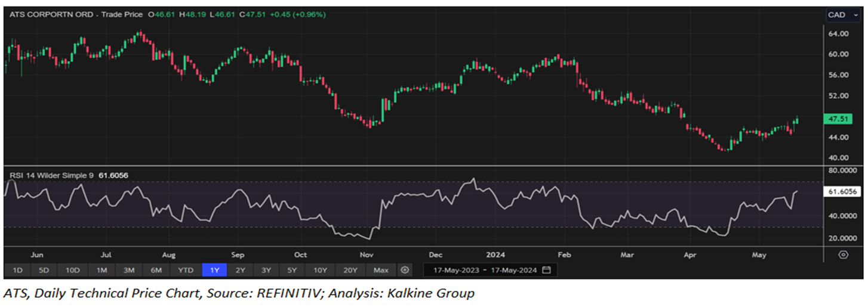Viewport: 868px width, 307px height.
Task: Select the active 1Y time range
Action: pos(214,270)
